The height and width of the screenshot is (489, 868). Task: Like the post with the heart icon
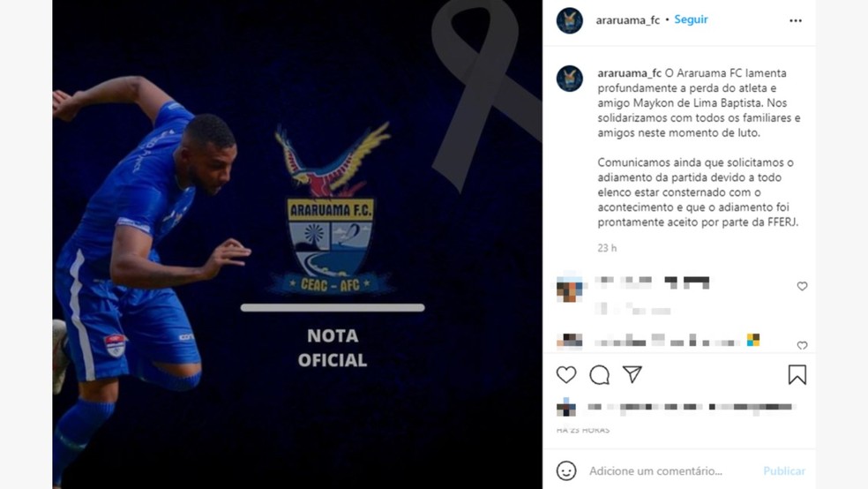coord(565,375)
